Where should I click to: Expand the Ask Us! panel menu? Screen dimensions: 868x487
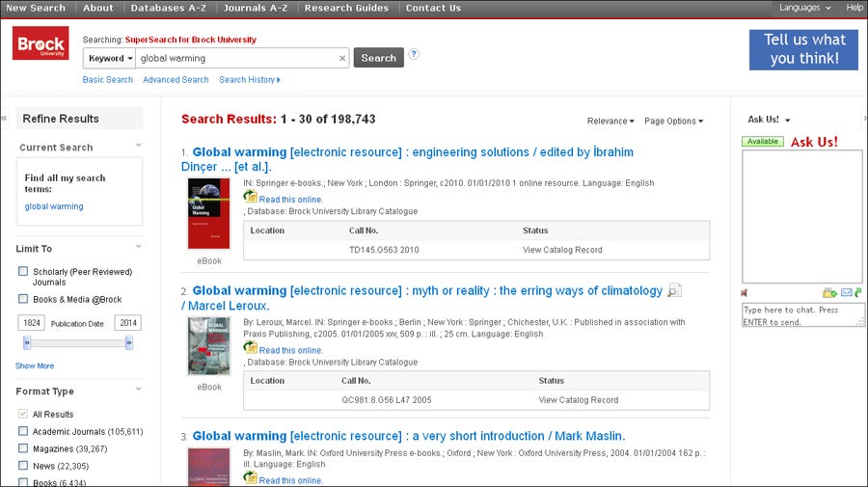tap(769, 120)
